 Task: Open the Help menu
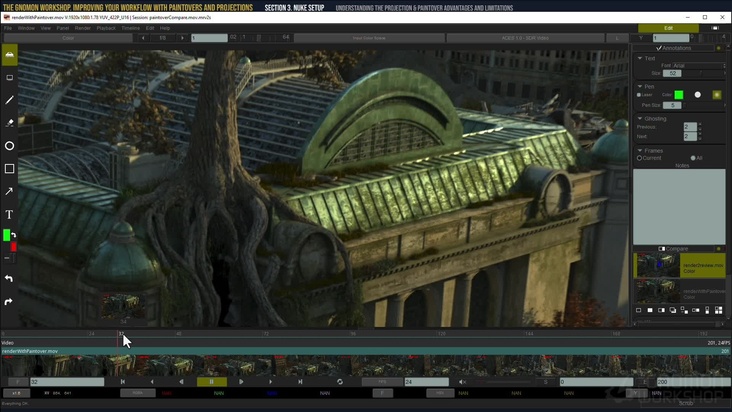[165, 28]
